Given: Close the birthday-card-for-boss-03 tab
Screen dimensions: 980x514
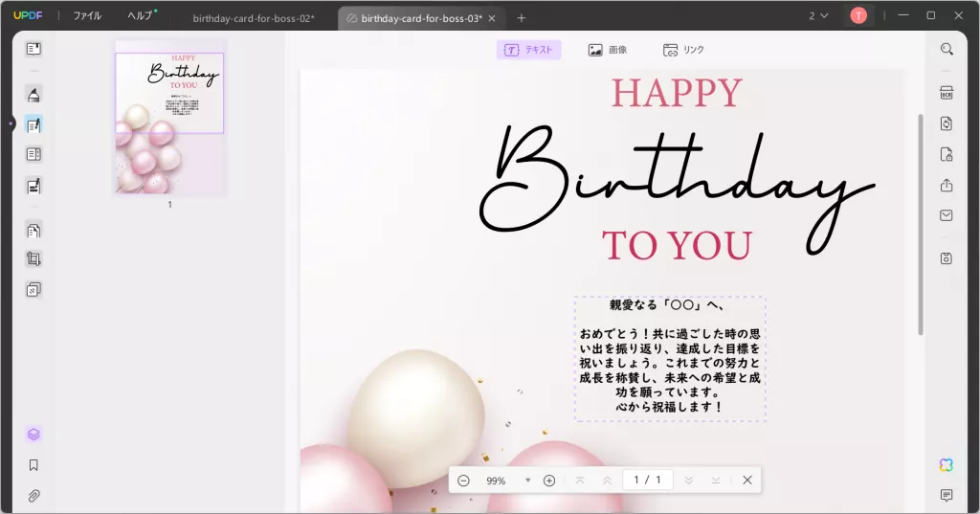Looking at the screenshot, I should [x=492, y=18].
